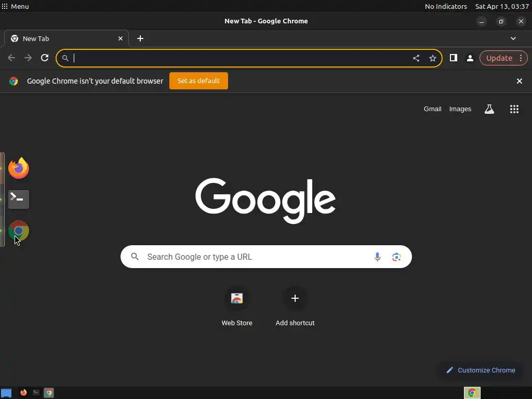Bookmark this tab with the star
This screenshot has height=399, width=532.
433,58
